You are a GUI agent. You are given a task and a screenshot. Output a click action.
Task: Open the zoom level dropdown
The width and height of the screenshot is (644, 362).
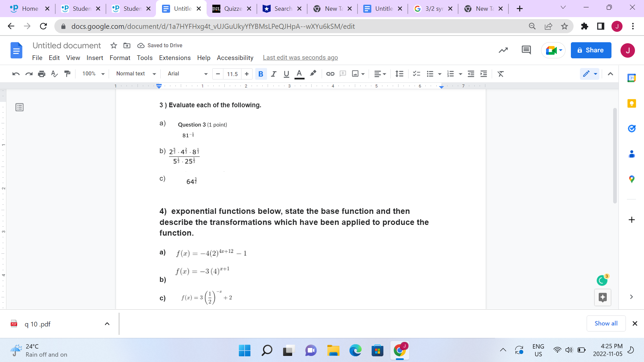click(x=93, y=74)
